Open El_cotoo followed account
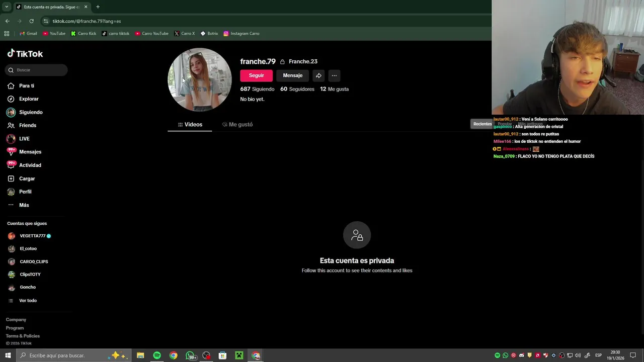The image size is (644, 362). [22, 248]
